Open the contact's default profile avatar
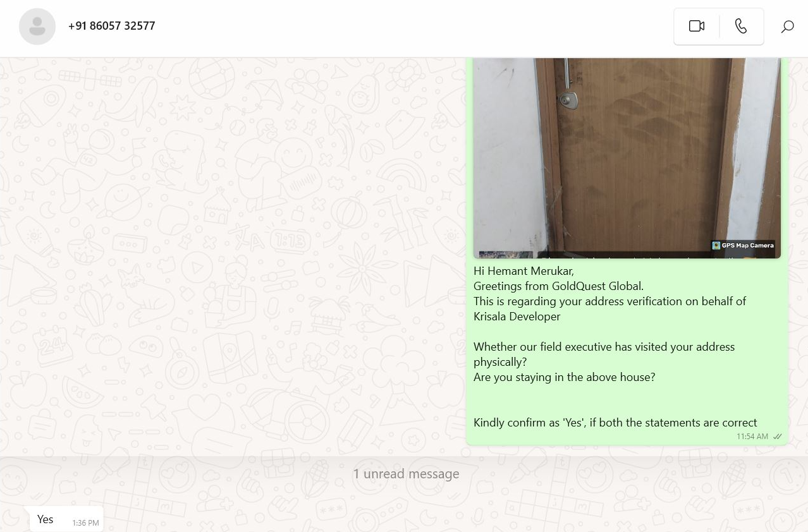The width and height of the screenshot is (808, 532). [37, 27]
